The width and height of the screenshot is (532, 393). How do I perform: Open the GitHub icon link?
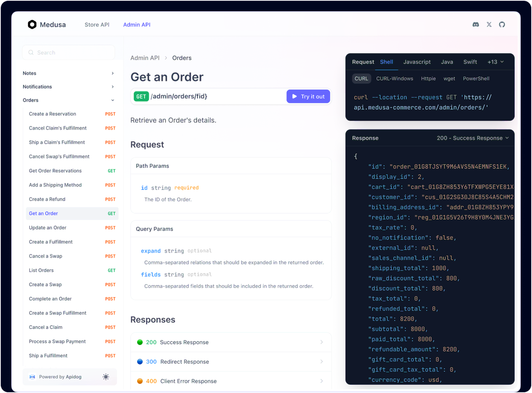pos(502,25)
